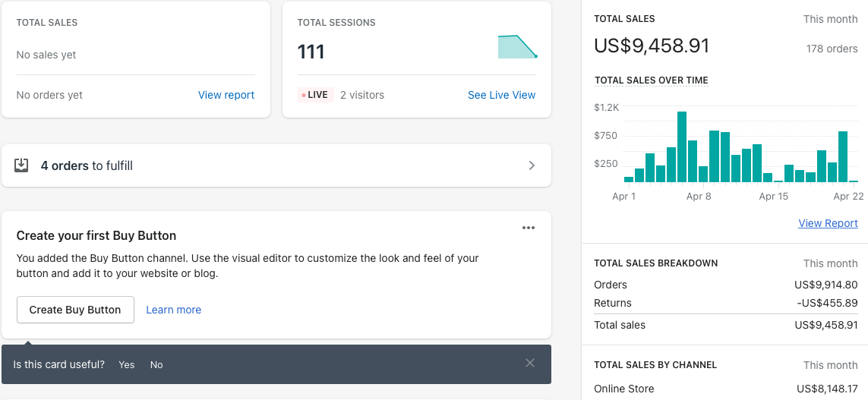
Task: Answer No to card usefulness
Action: click(x=156, y=365)
